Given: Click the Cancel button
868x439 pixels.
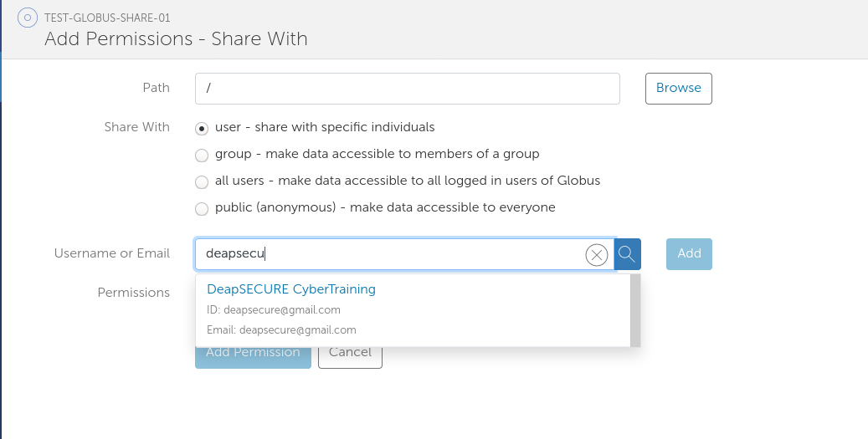Looking at the screenshot, I should pyautogui.click(x=350, y=357).
